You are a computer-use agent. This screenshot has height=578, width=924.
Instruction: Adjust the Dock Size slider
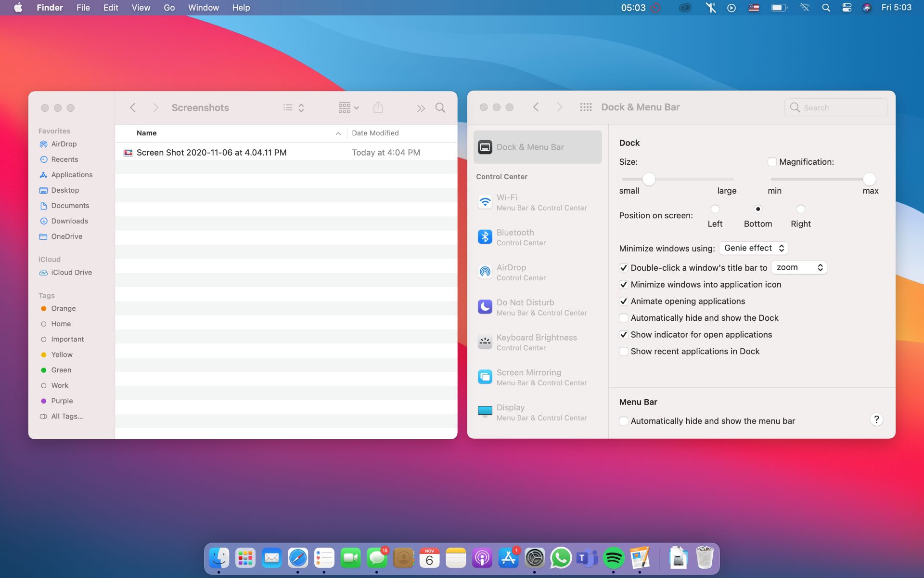point(649,179)
